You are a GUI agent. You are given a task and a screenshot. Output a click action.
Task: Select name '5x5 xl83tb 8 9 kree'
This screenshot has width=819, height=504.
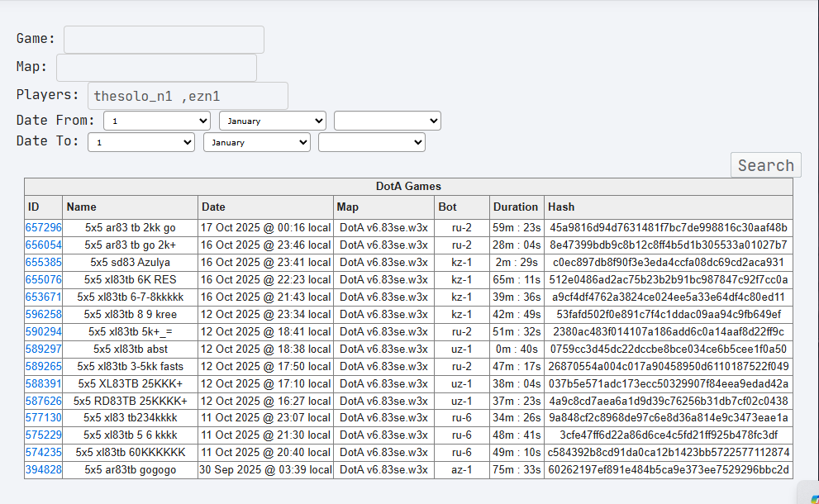pyautogui.click(x=130, y=315)
